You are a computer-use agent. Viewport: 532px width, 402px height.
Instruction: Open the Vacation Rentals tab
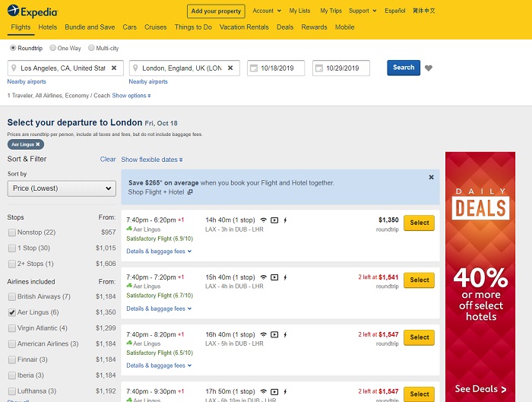244,27
